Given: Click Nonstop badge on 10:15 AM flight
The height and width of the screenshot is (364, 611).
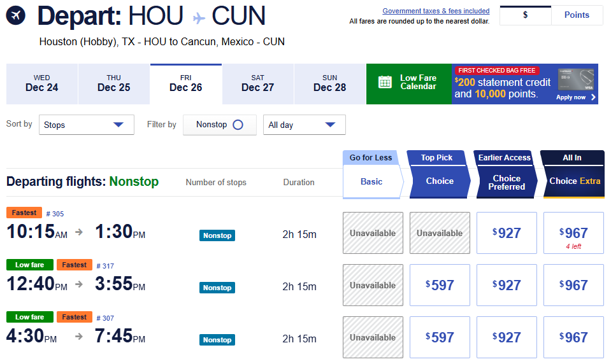Looking at the screenshot, I should point(217,235).
